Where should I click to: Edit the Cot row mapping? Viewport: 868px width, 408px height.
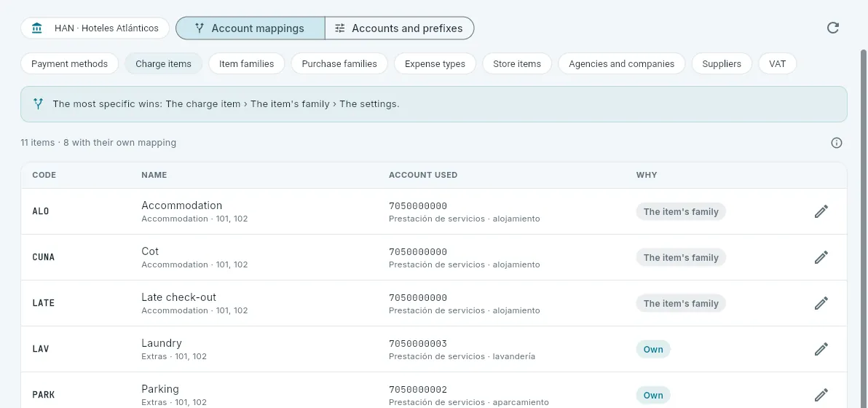(821, 257)
